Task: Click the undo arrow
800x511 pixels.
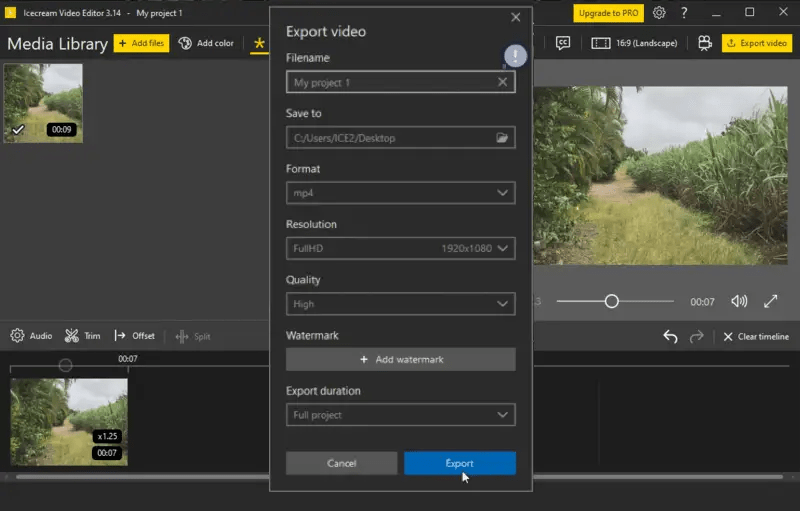Action: (x=670, y=337)
